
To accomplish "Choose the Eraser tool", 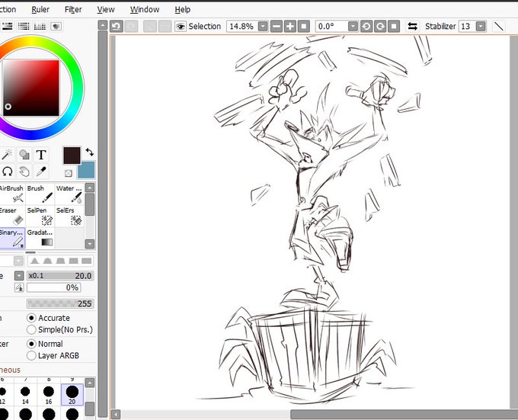I will point(12,216).
